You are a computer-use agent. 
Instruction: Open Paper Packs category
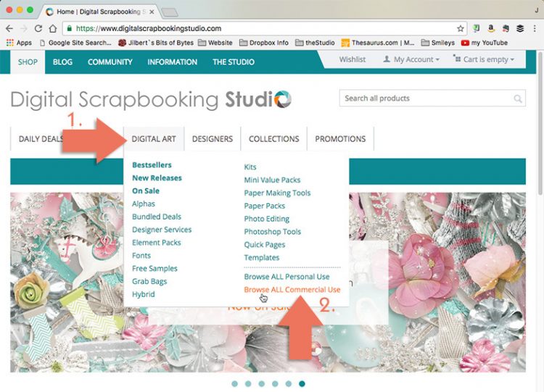tap(264, 206)
